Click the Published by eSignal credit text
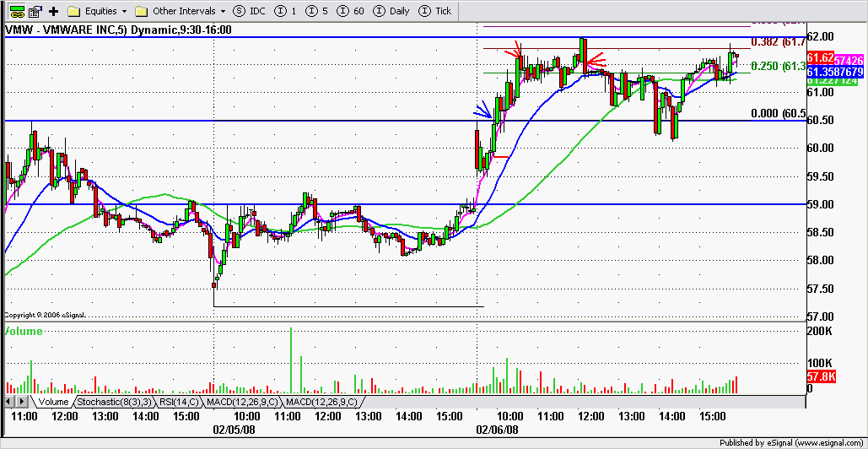 pyautogui.click(x=791, y=443)
